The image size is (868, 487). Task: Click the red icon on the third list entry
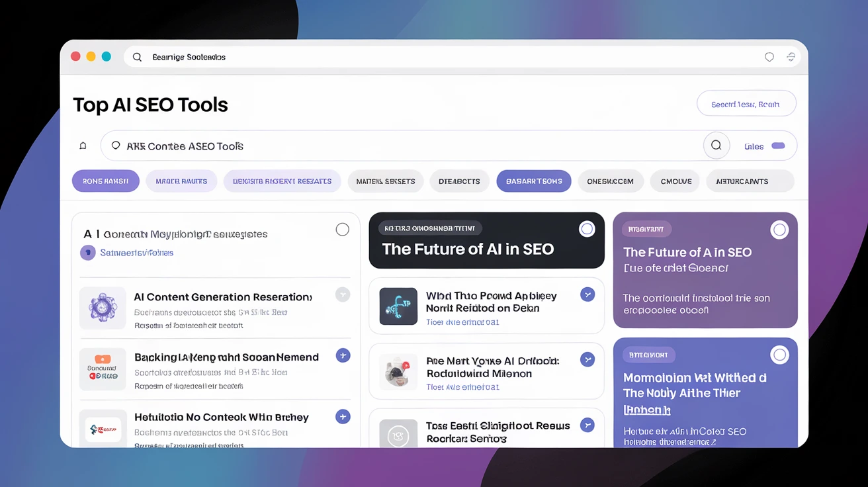(x=103, y=429)
